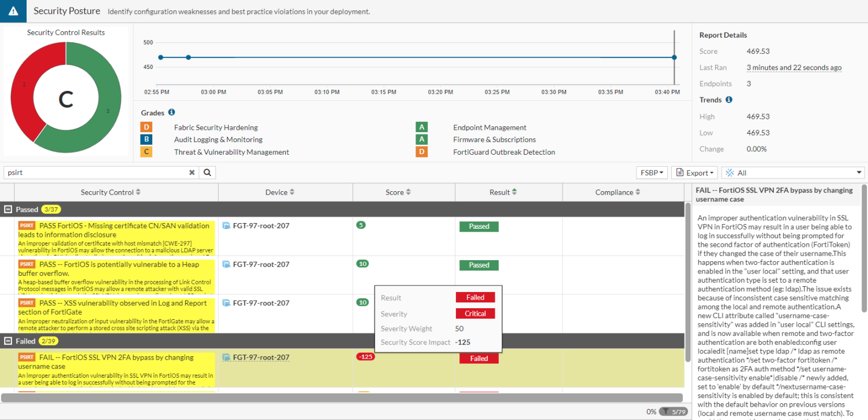The width and height of the screenshot is (868, 420).
Task: Click the Security Posture warning triangle icon
Action: click(x=12, y=11)
